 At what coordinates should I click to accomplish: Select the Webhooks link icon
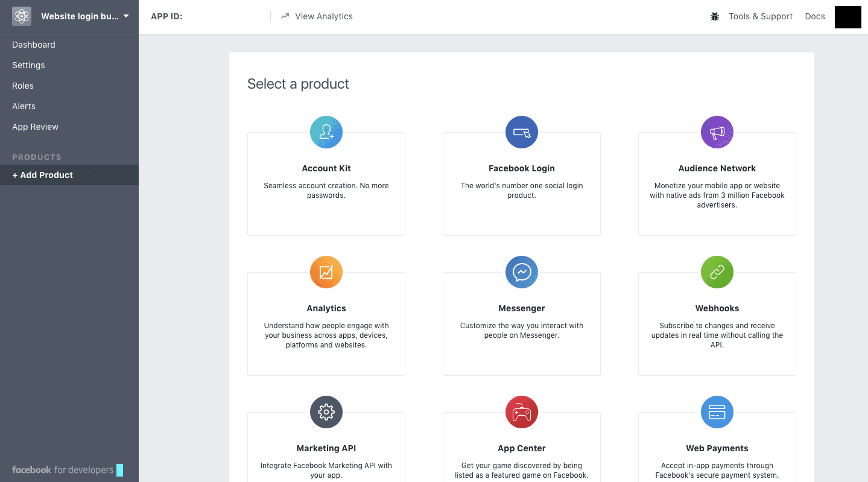tap(717, 272)
